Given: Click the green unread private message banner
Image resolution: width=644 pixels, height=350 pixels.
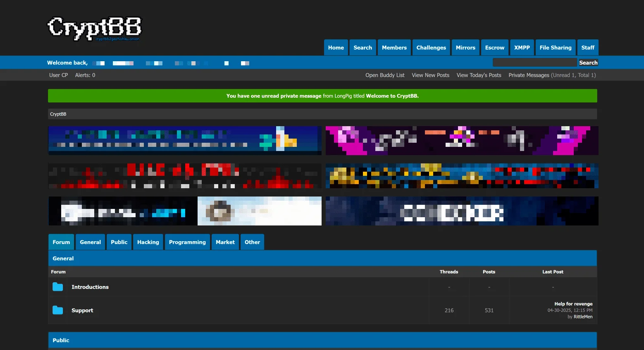Looking at the screenshot, I should (322, 96).
